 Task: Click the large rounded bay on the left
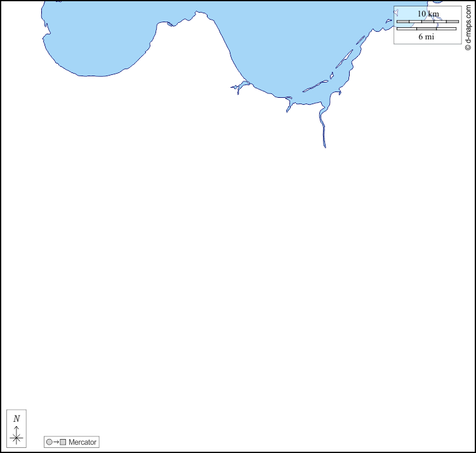(95, 38)
